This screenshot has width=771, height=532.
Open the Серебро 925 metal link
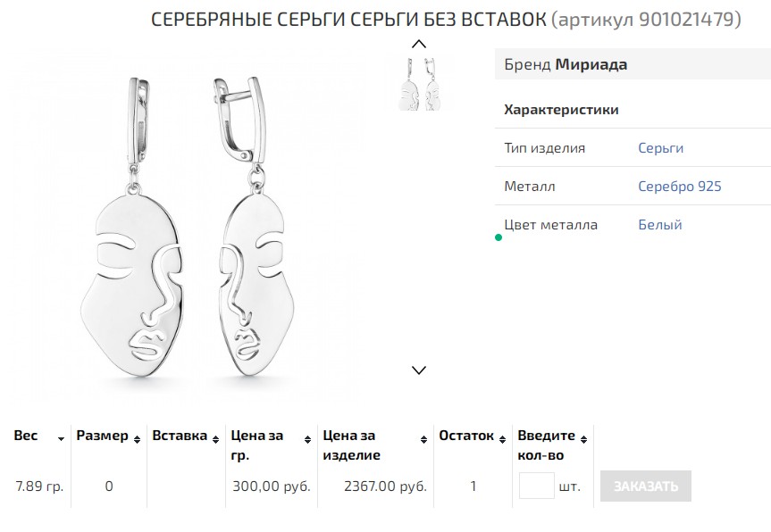tap(679, 187)
